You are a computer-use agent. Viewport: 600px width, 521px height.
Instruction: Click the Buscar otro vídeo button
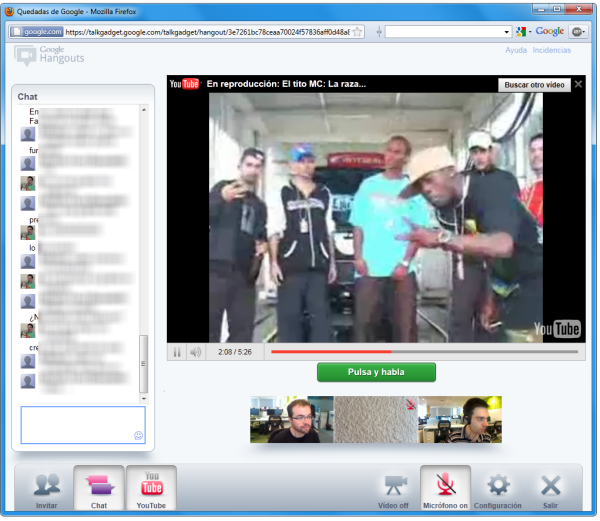[534, 85]
